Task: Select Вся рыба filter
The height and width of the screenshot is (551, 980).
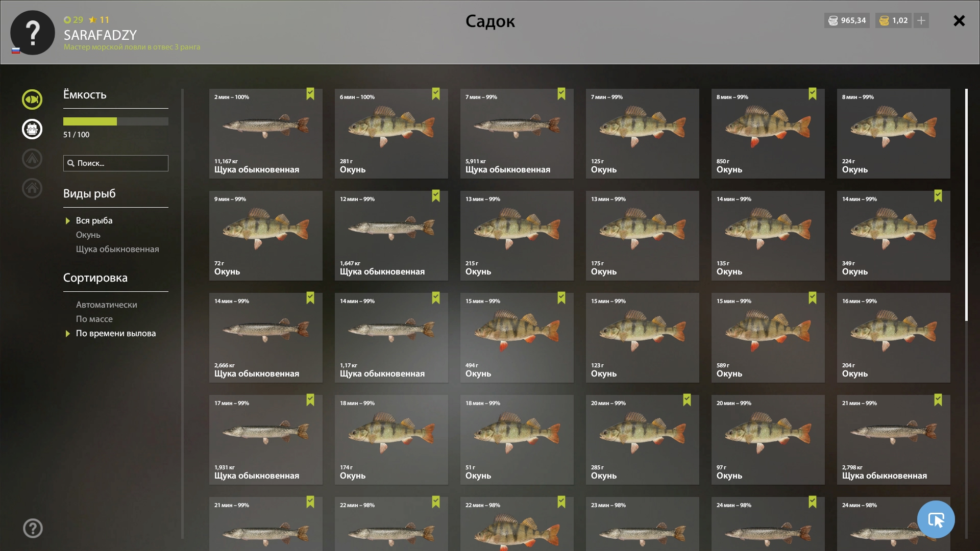Action: [94, 220]
